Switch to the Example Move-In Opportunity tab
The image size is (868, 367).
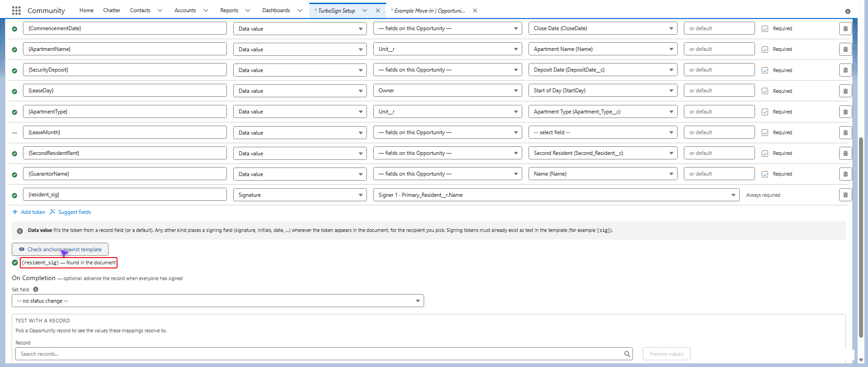coord(429,10)
